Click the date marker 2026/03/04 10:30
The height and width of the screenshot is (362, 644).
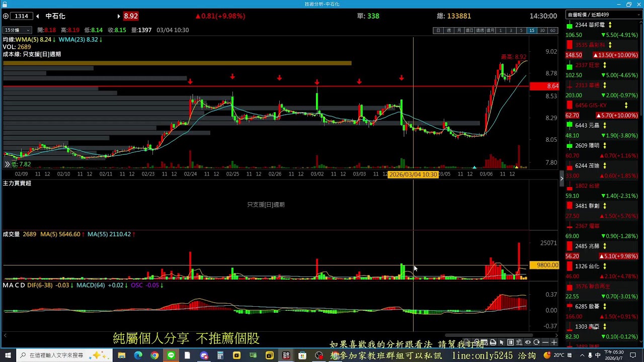coord(413,174)
